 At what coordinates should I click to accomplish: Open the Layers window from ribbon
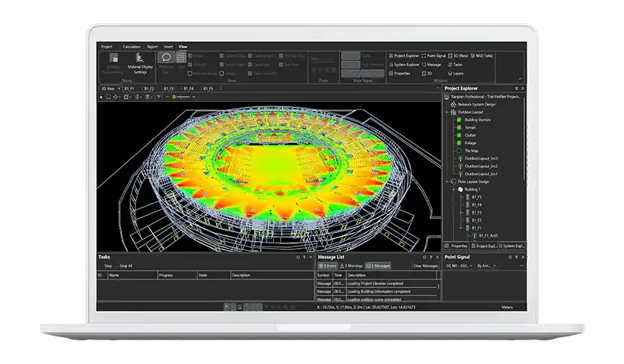pyautogui.click(x=456, y=73)
